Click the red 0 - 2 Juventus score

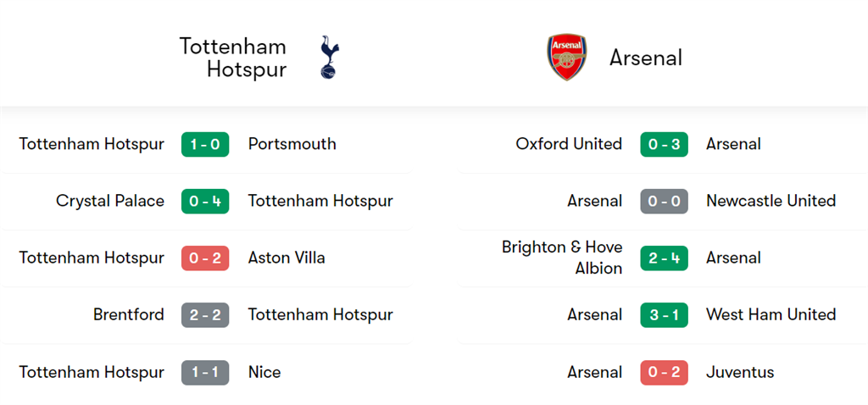click(x=664, y=372)
